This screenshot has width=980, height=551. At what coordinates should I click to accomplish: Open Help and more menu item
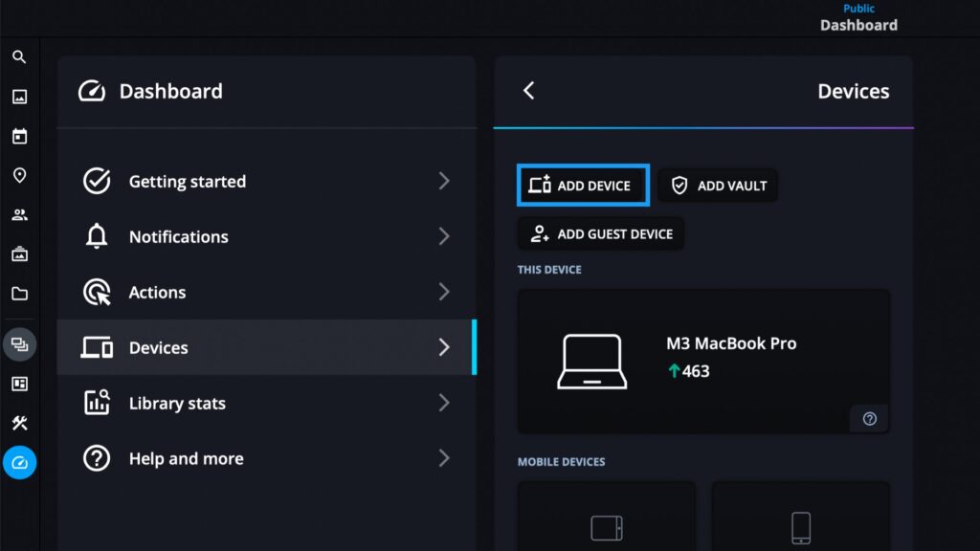[x=266, y=458]
